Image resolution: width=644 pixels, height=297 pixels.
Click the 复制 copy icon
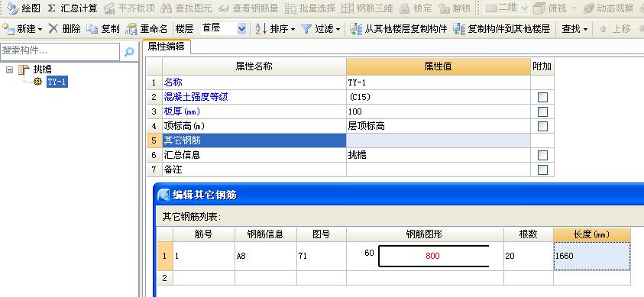[x=92, y=29]
